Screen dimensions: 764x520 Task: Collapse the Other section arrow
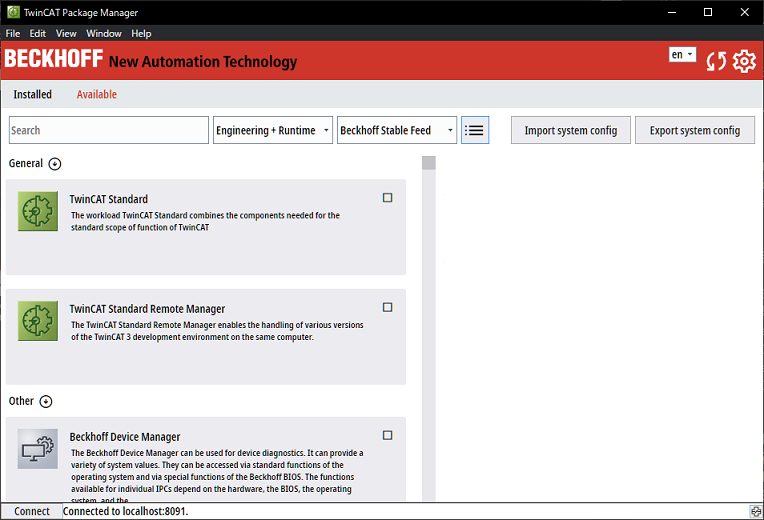pyautogui.click(x=46, y=402)
